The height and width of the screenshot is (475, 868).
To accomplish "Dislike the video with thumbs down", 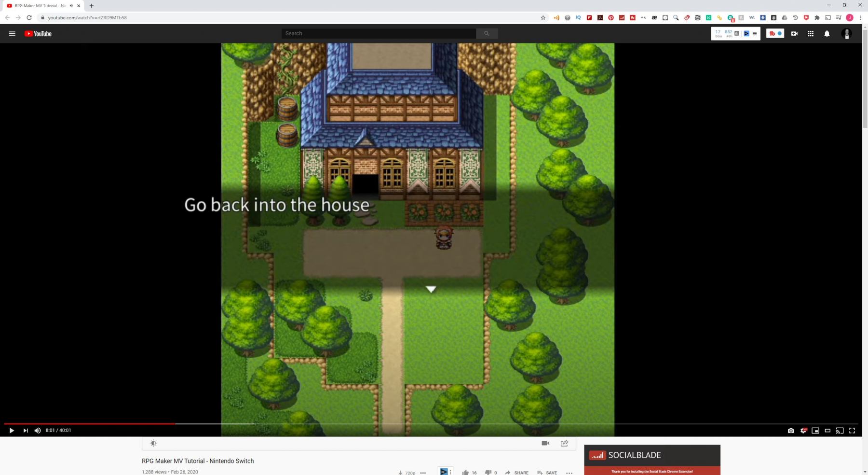I will pyautogui.click(x=488, y=473).
